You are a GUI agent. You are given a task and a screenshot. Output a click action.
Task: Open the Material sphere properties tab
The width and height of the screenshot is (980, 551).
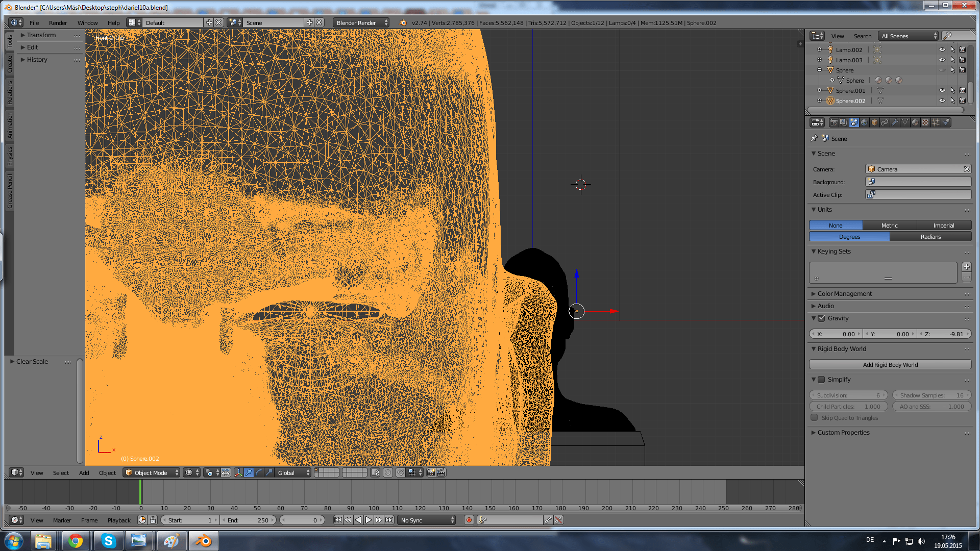915,122
